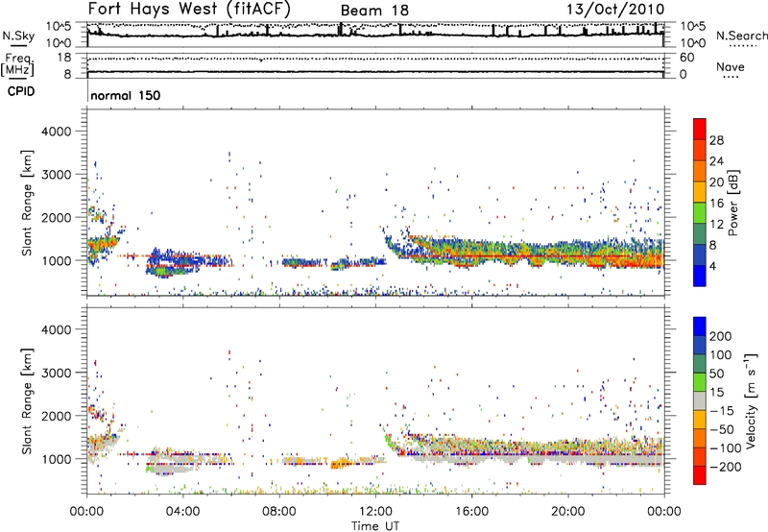Click the gray -15 to 15 Velocity color bar segment
Viewport: 768px width, 532px height.
(x=700, y=401)
